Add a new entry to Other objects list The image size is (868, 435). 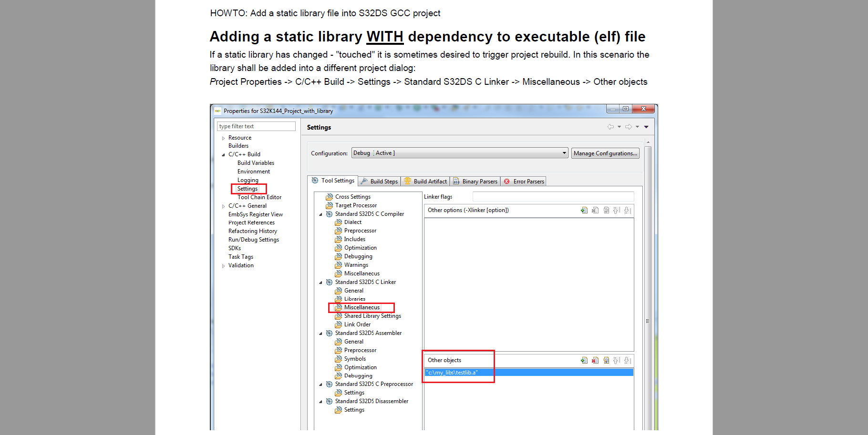584,360
